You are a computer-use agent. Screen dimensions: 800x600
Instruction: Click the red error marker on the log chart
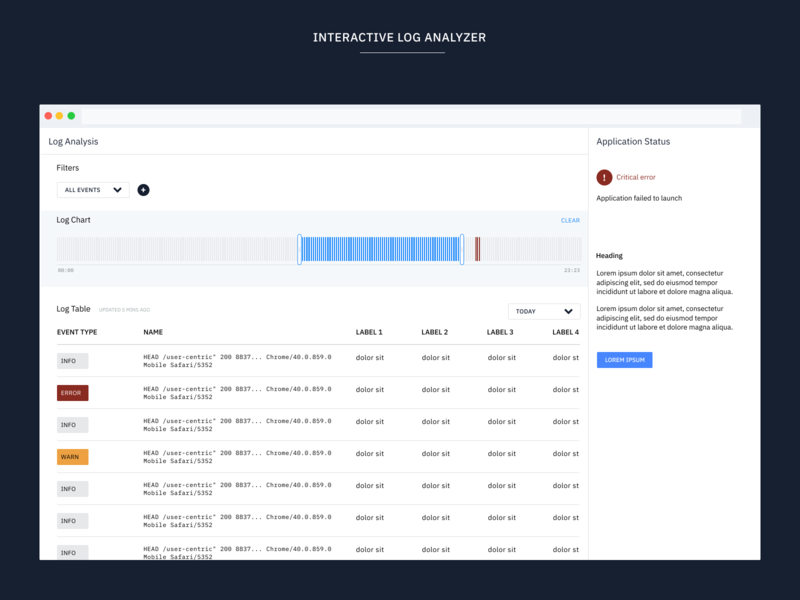point(478,247)
